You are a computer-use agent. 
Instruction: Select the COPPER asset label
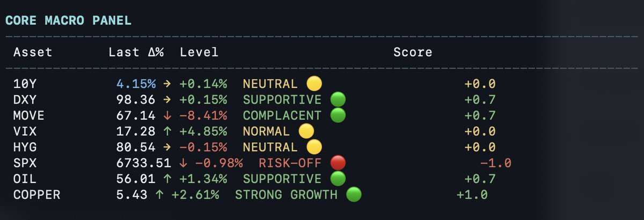tap(37, 195)
